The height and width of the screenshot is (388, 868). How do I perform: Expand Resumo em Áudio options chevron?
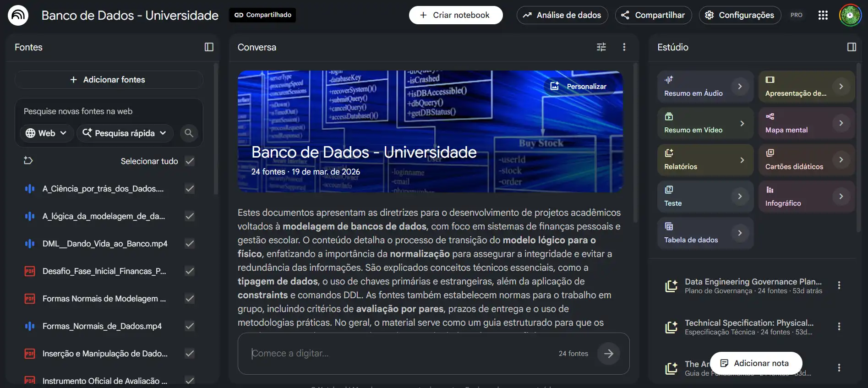coord(740,87)
